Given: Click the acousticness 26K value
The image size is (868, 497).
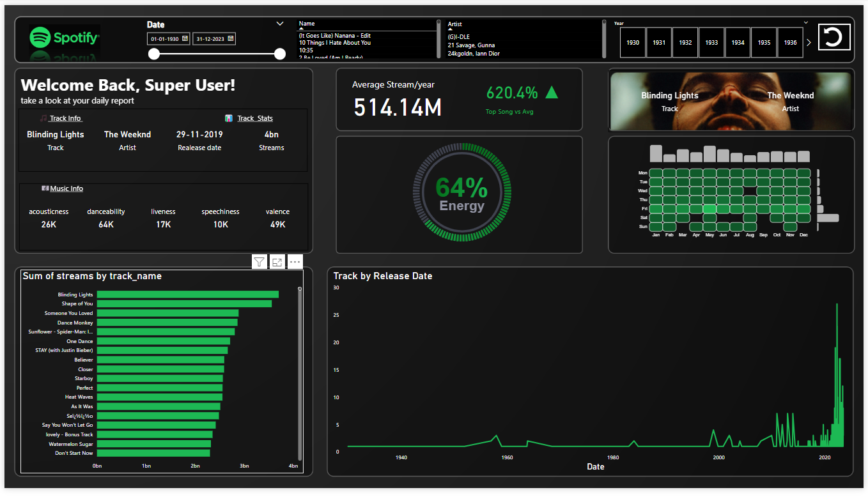Looking at the screenshot, I should (49, 224).
